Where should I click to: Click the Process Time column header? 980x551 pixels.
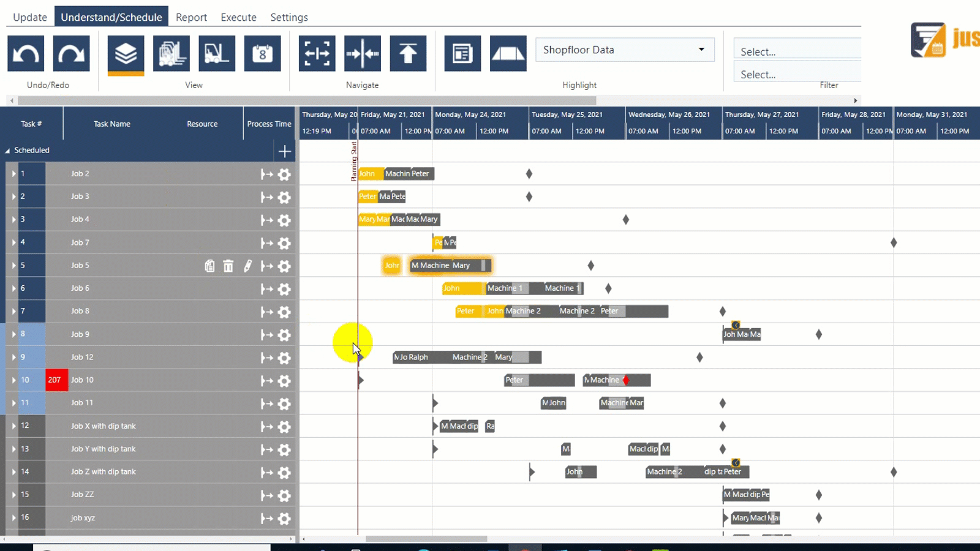(269, 124)
